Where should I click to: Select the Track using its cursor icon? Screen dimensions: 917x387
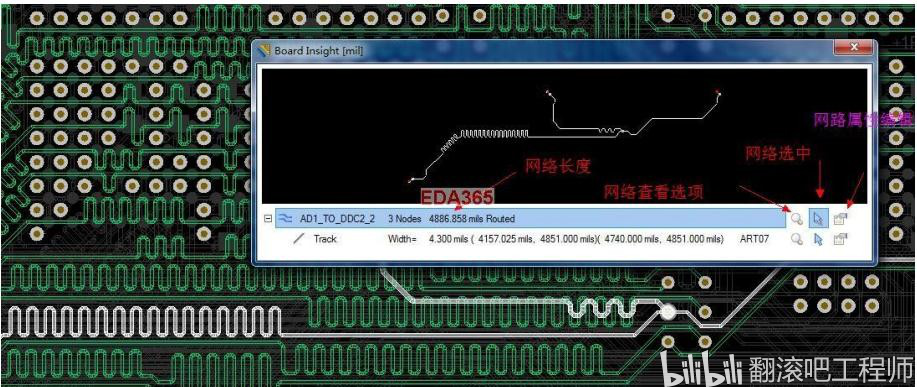[x=818, y=239]
